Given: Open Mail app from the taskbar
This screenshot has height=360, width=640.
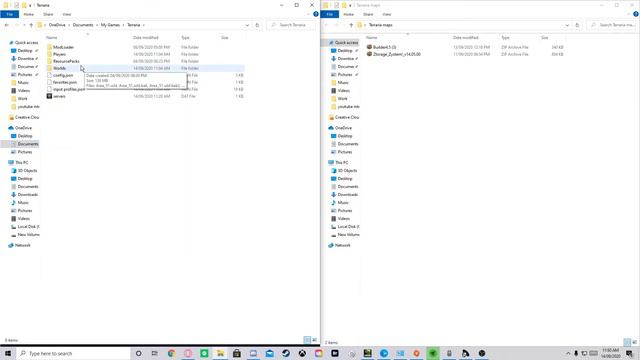Looking at the screenshot, I should pyautogui.click(x=269, y=353).
